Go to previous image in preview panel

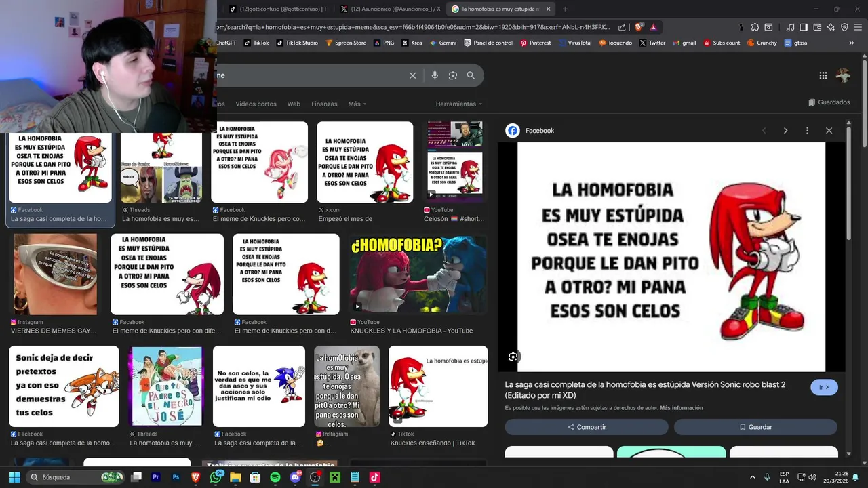point(764,131)
